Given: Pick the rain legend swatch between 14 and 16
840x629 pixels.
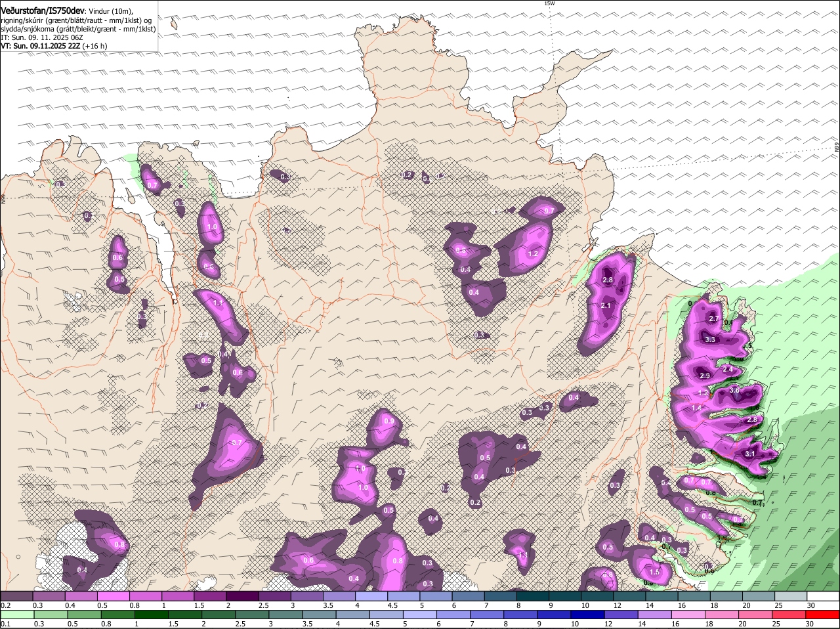Looking at the screenshot, I should pos(655,614).
